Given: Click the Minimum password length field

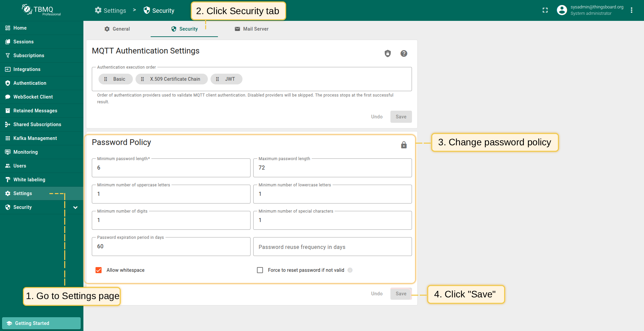Looking at the screenshot, I should (x=171, y=168).
